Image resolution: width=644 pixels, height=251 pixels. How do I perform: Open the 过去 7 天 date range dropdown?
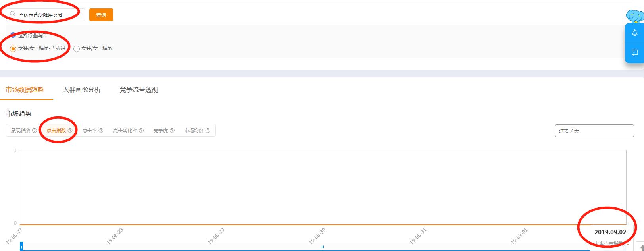tap(594, 131)
